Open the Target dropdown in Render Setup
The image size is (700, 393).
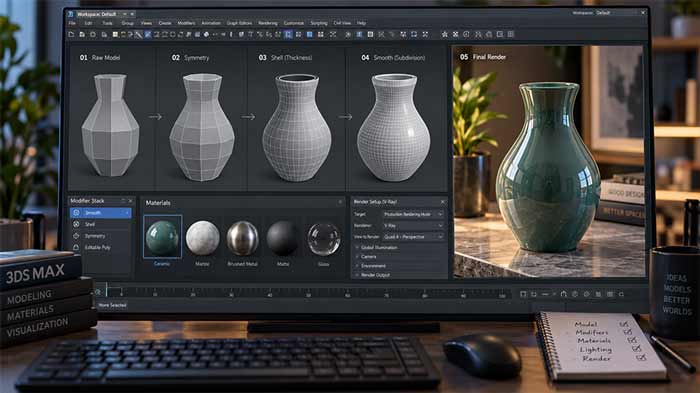[413, 214]
